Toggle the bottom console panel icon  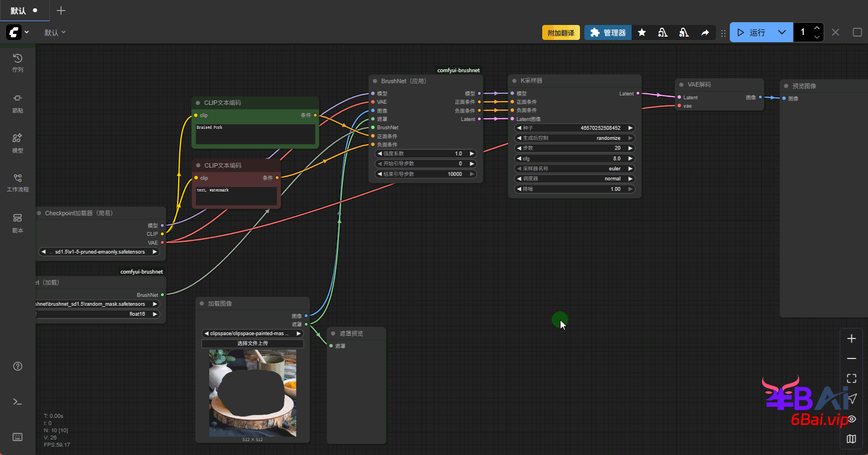click(x=18, y=402)
